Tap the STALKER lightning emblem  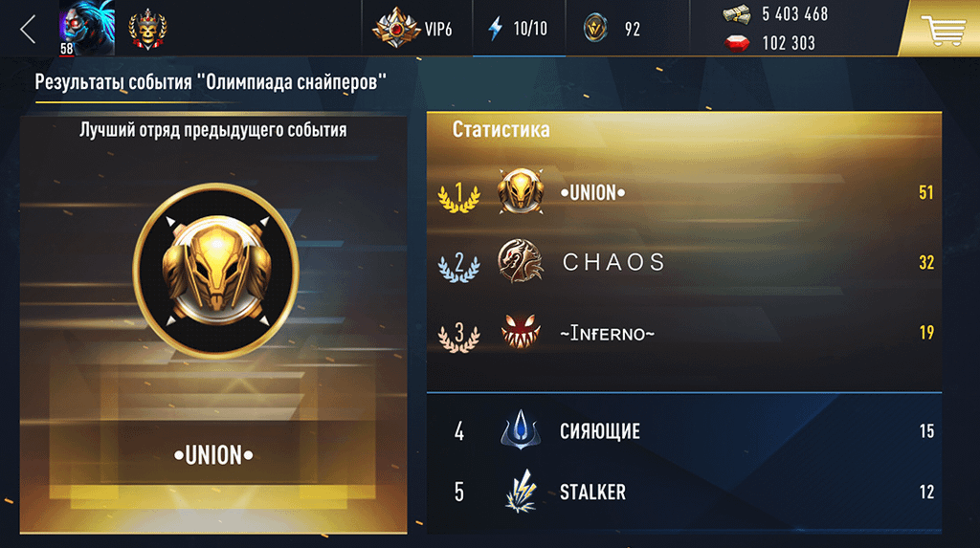point(521,492)
